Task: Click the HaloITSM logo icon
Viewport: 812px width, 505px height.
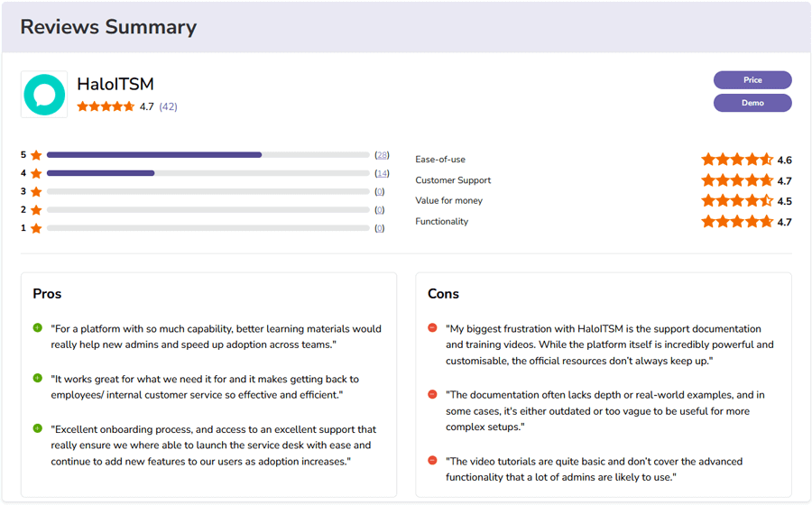Action: click(x=44, y=95)
